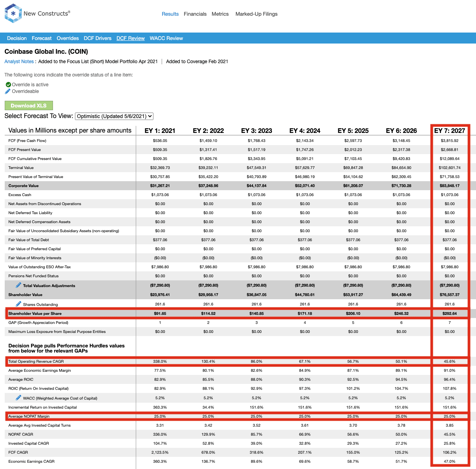
Task: Click the 2,123.5% FCF CAGR value
Action: (x=160, y=453)
